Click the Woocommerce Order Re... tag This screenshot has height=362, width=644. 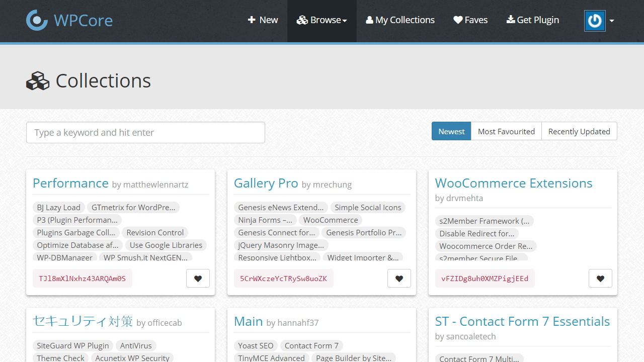486,246
